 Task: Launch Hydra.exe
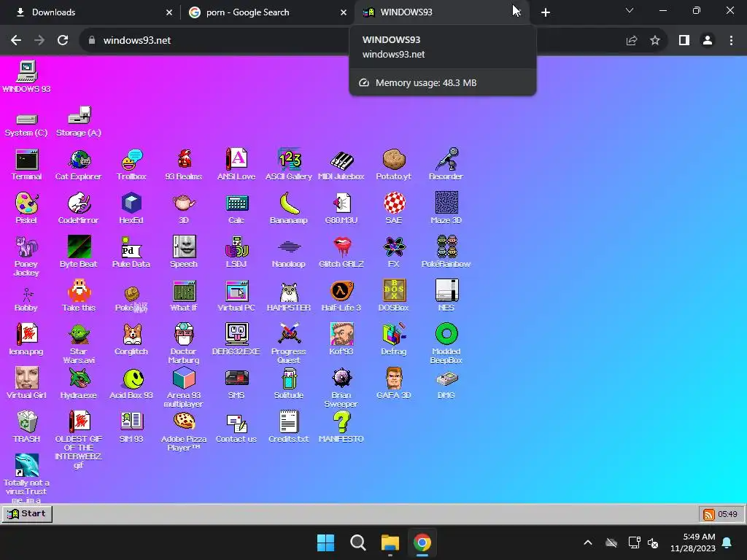click(79, 384)
